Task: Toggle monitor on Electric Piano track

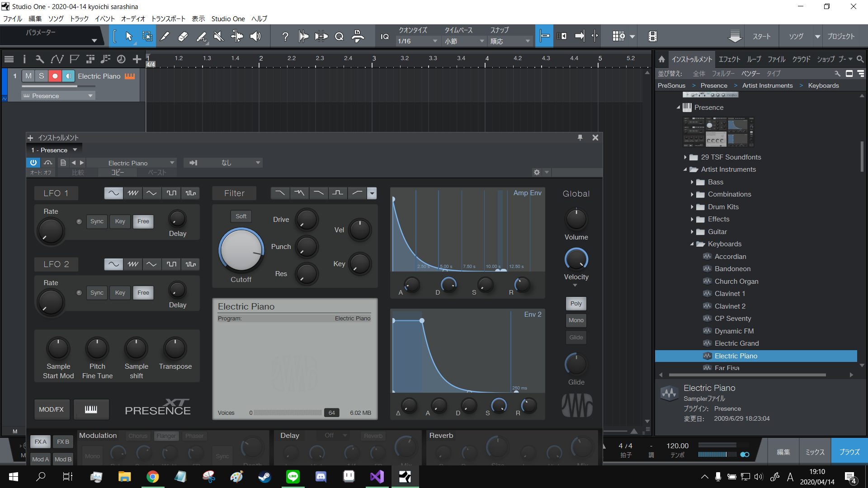Action: [68, 76]
